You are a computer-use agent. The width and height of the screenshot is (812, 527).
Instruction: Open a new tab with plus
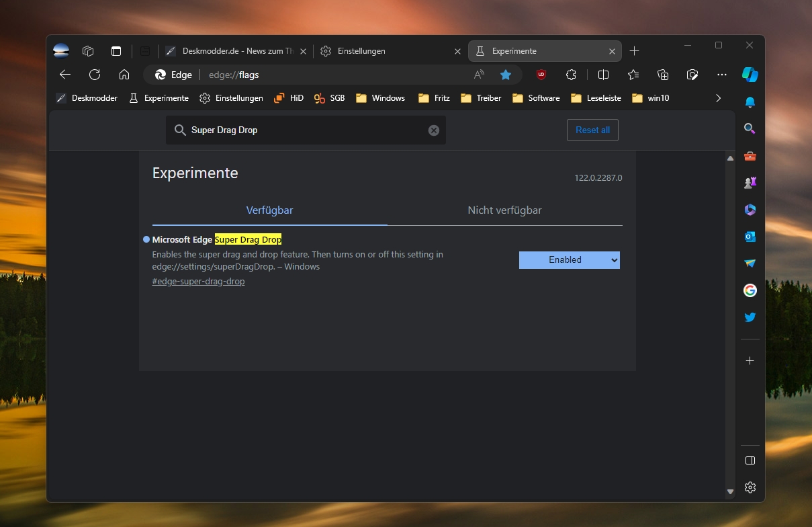coord(635,51)
